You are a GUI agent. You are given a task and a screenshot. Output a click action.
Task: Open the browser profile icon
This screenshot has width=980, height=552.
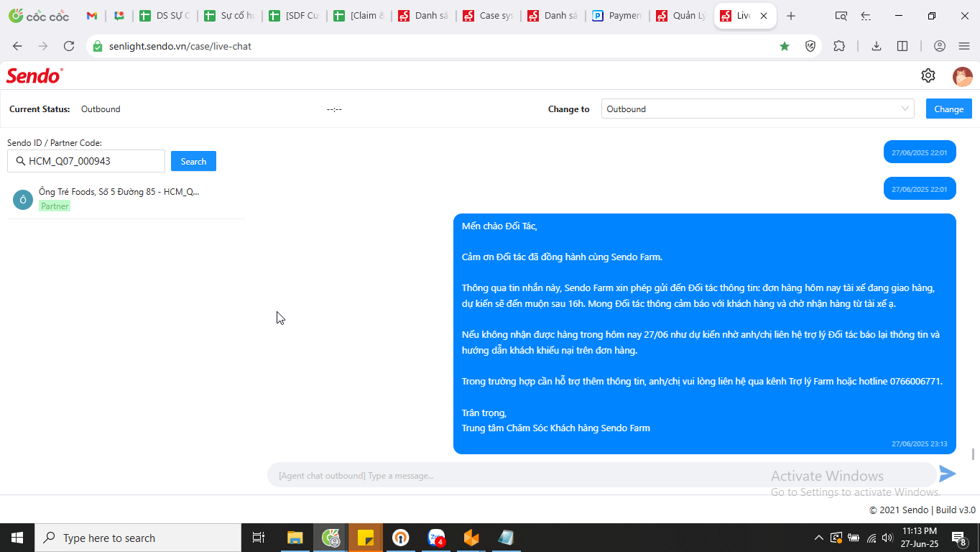[940, 46]
